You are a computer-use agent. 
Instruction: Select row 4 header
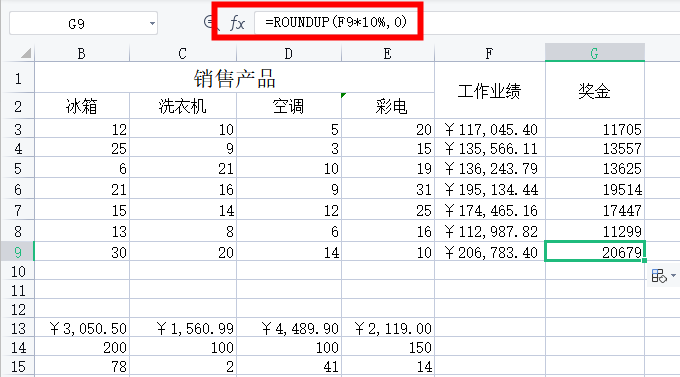click(x=18, y=148)
